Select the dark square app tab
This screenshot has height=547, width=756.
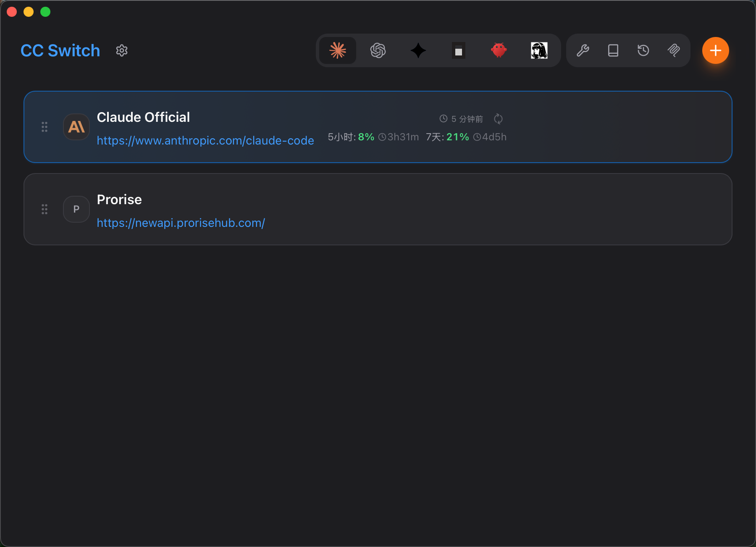click(x=459, y=50)
